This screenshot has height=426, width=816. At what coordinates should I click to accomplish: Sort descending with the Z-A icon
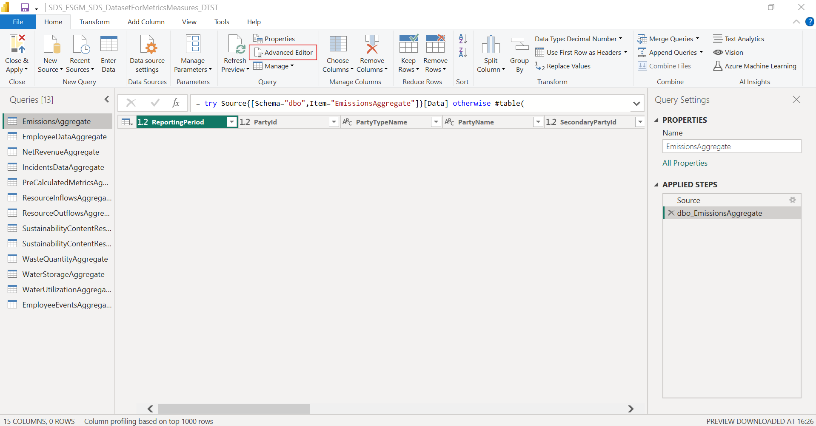click(x=463, y=52)
